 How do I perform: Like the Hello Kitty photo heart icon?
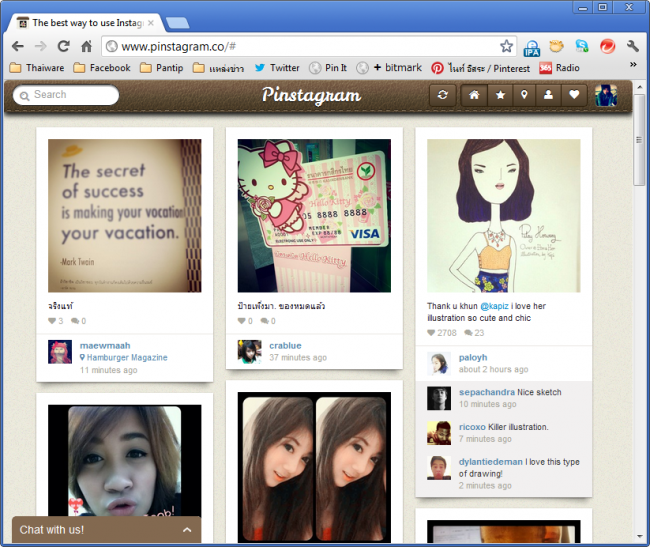coord(241,321)
